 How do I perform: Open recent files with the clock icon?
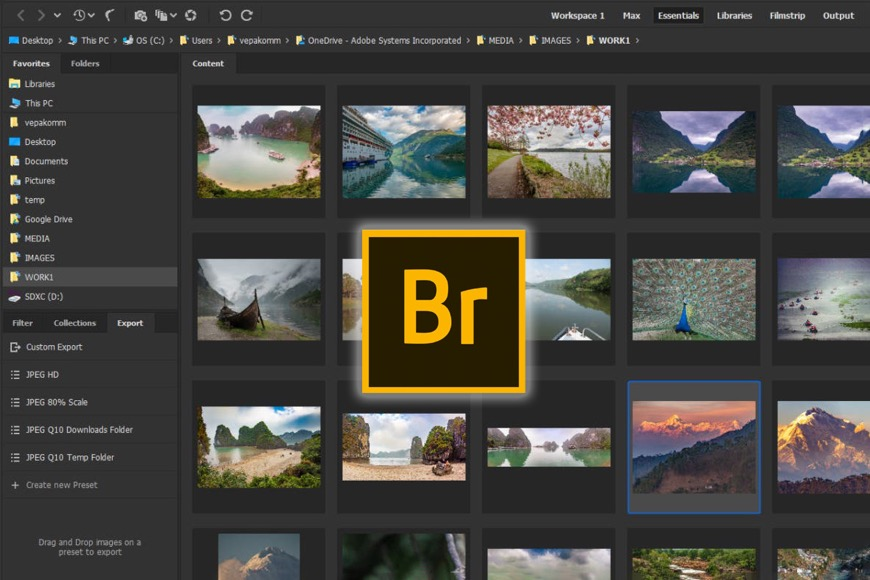click(x=79, y=15)
